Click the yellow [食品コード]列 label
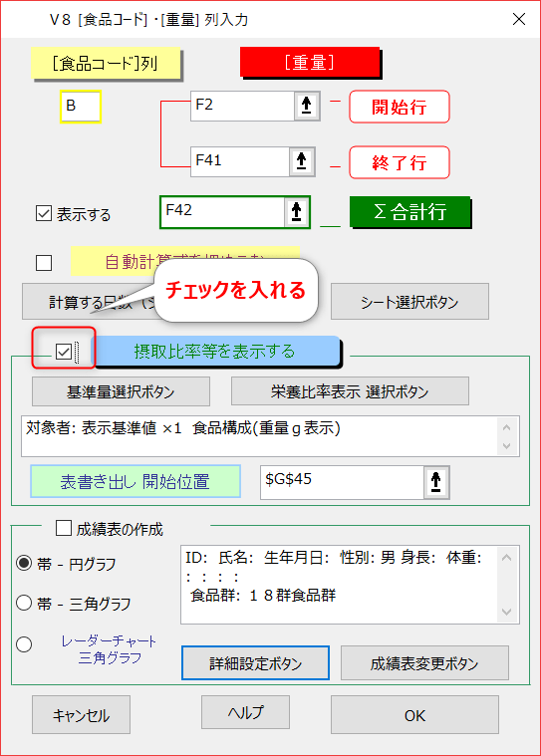541x756 pixels. (x=106, y=63)
